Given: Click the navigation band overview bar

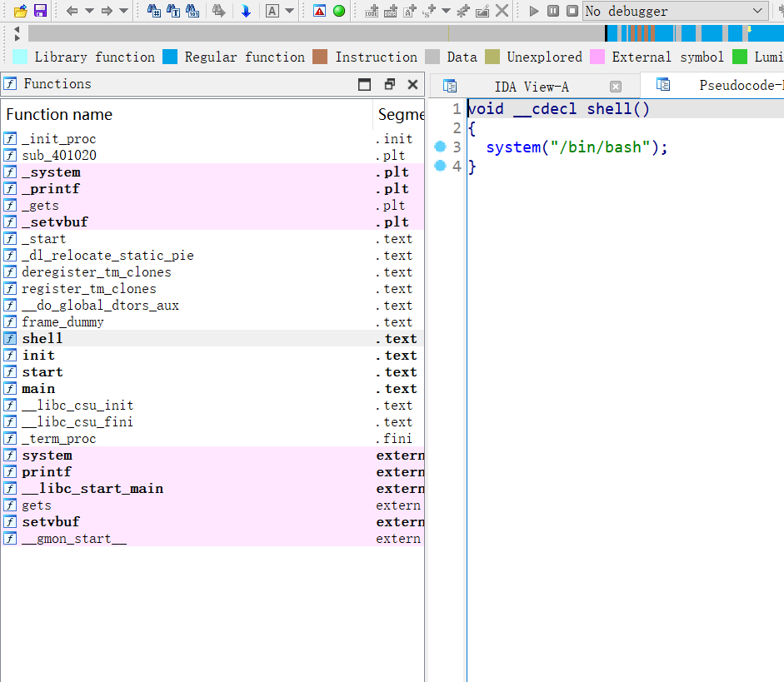Looking at the screenshot, I should click(406, 33).
